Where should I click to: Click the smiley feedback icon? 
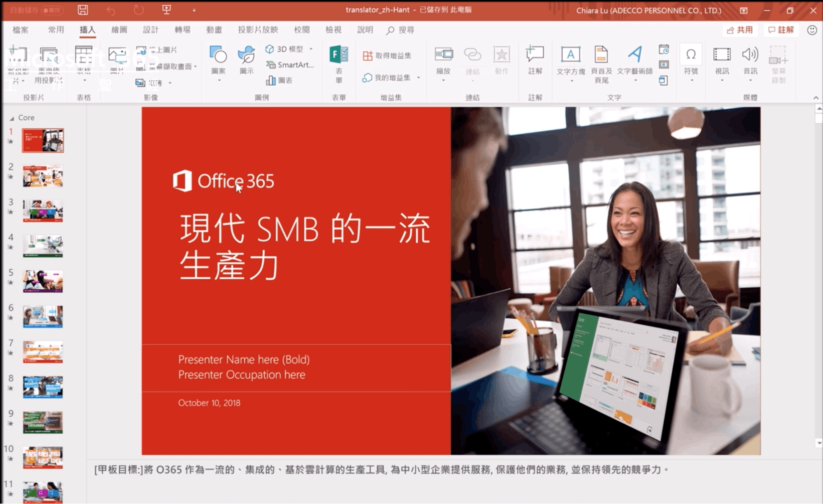point(812,30)
